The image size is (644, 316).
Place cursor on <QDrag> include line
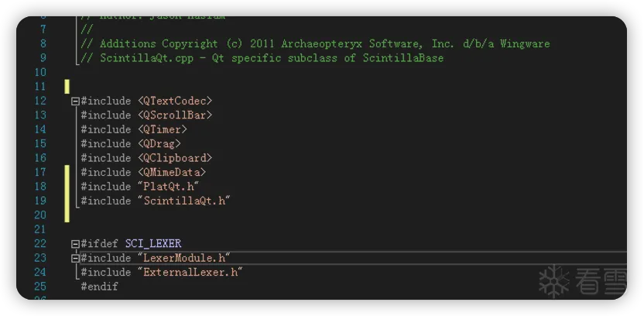tap(159, 143)
